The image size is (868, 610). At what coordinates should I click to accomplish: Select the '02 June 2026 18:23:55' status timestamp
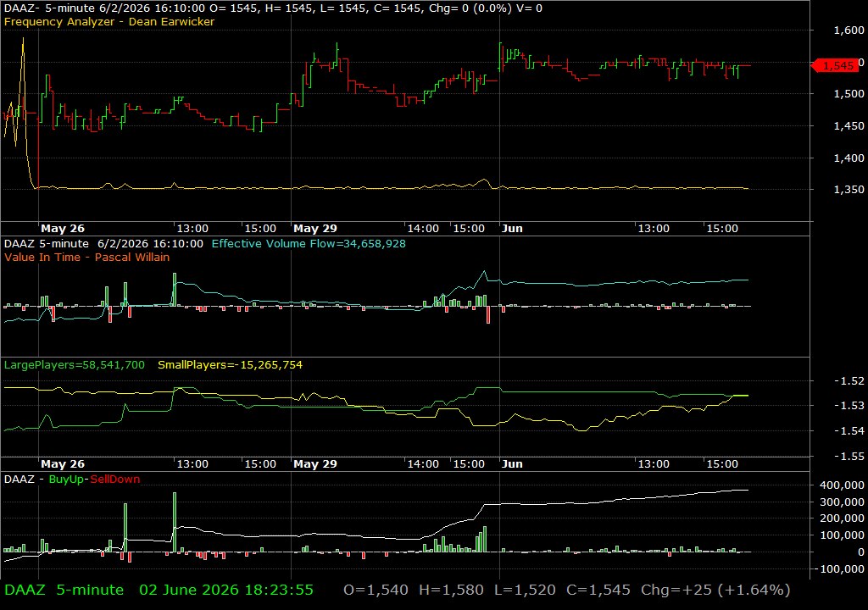click(x=226, y=590)
